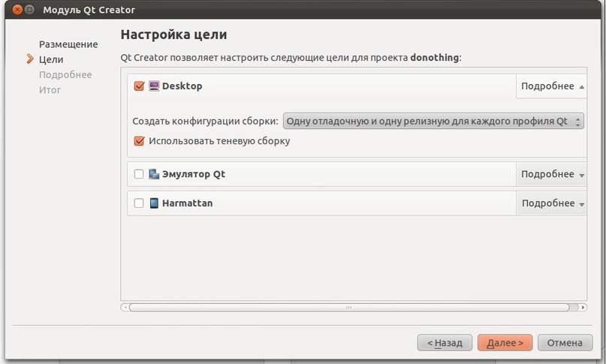Select the Цели wizard step
The width and height of the screenshot is (606, 364).
tap(51, 59)
